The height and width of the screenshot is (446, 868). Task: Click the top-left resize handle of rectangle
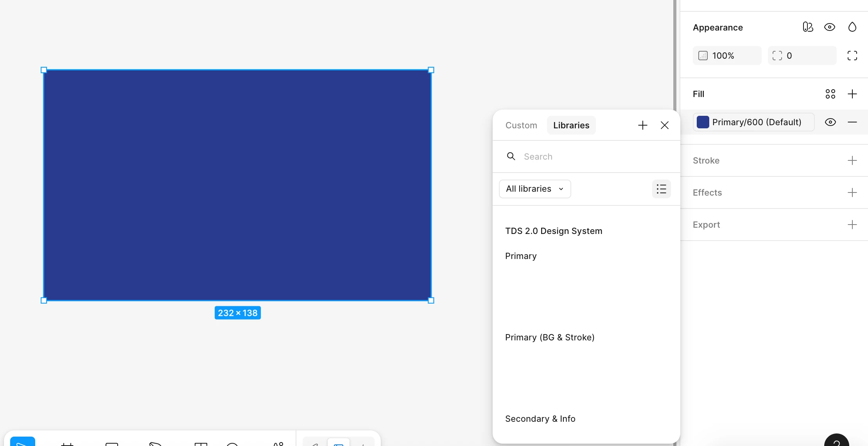click(44, 70)
